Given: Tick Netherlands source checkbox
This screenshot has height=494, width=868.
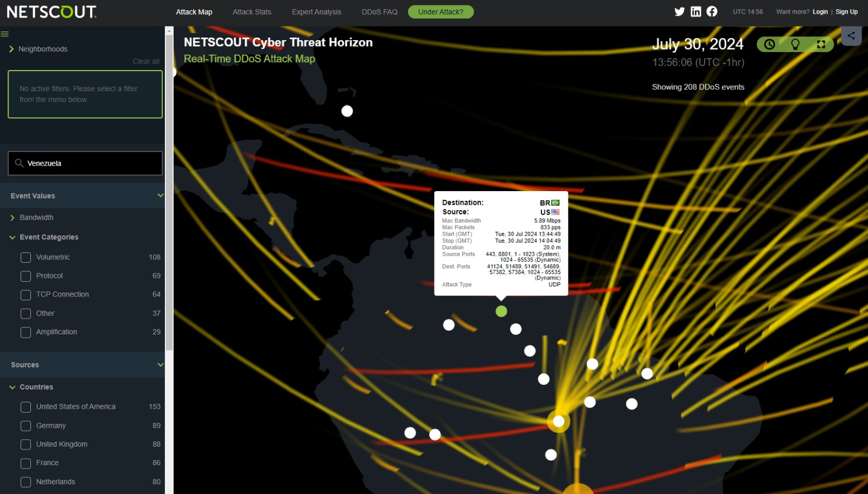Looking at the screenshot, I should coord(25,482).
